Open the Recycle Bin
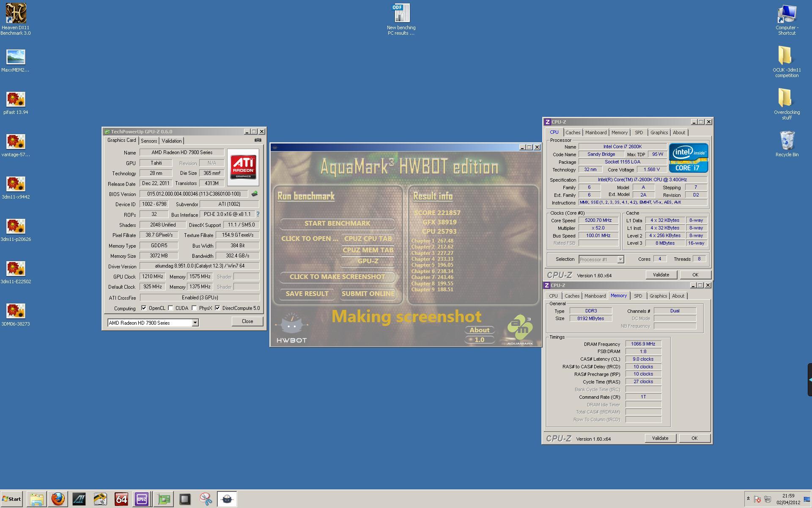The image size is (812, 508). [787, 144]
